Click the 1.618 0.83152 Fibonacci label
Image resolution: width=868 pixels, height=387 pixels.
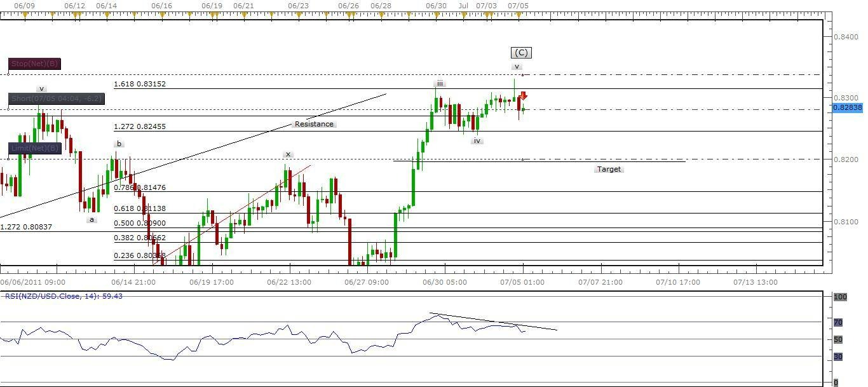(140, 84)
